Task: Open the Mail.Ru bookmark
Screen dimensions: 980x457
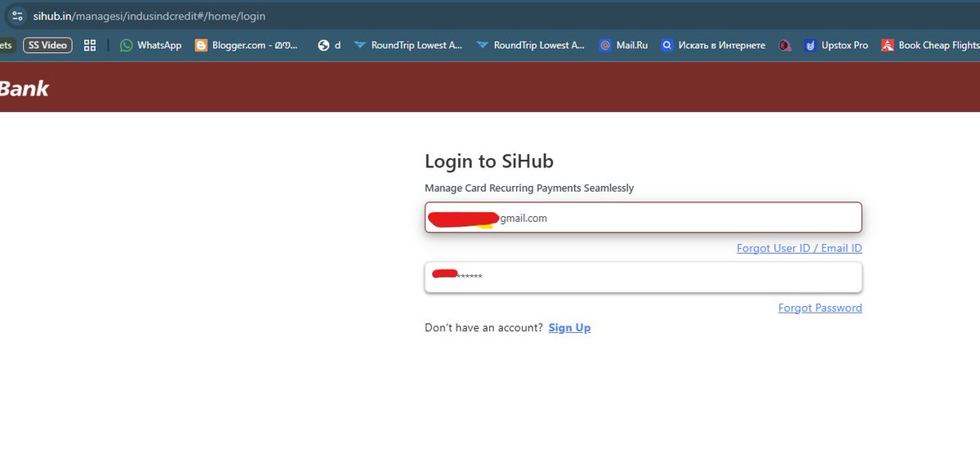Action: click(x=623, y=45)
